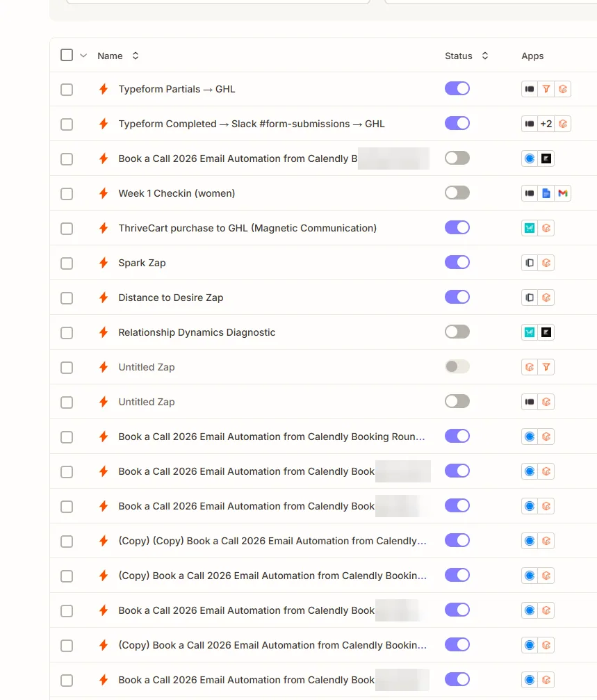This screenshot has height=700, width=597.
Task: Enable the Week 1 Checkin (women) zap toggle
Action: pyautogui.click(x=457, y=193)
